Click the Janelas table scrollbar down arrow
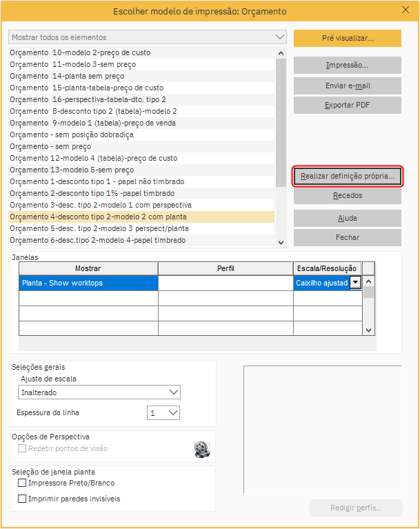420x529 pixels. coord(369,330)
